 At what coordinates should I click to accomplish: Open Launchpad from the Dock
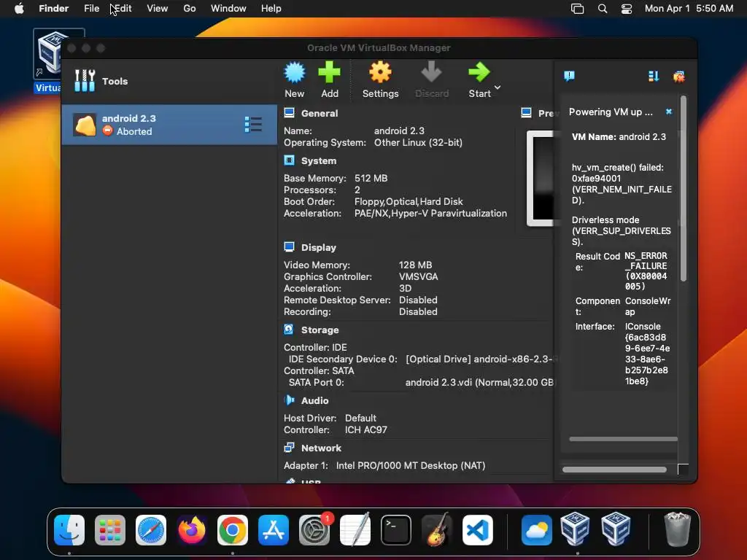pos(110,529)
